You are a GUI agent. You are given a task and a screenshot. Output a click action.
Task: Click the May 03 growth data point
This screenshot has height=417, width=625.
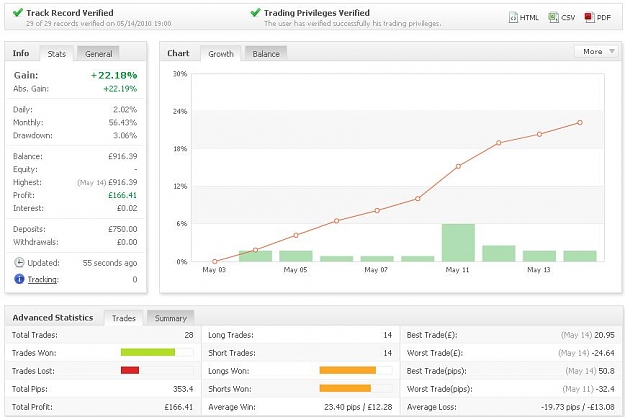(215, 262)
